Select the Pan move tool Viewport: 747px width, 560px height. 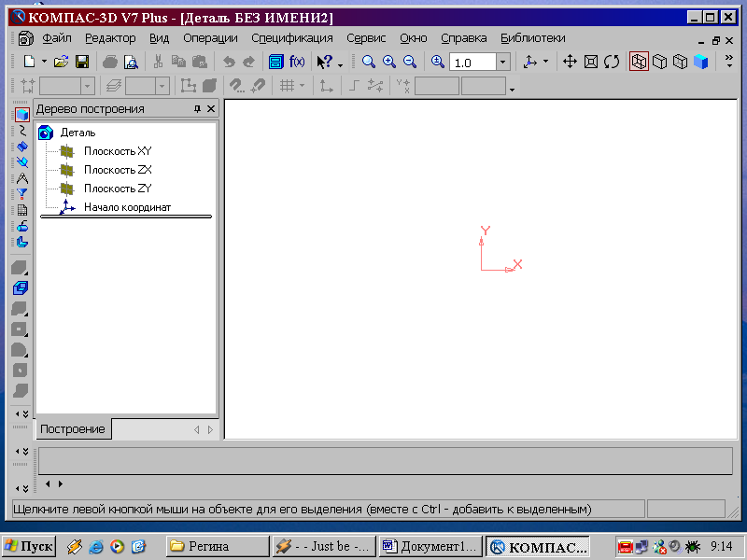pos(570,62)
